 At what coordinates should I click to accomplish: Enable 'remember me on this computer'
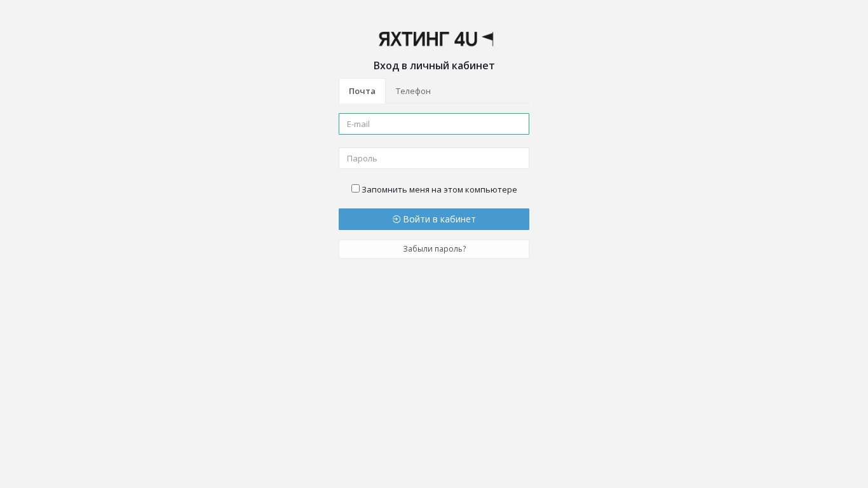[x=355, y=189]
